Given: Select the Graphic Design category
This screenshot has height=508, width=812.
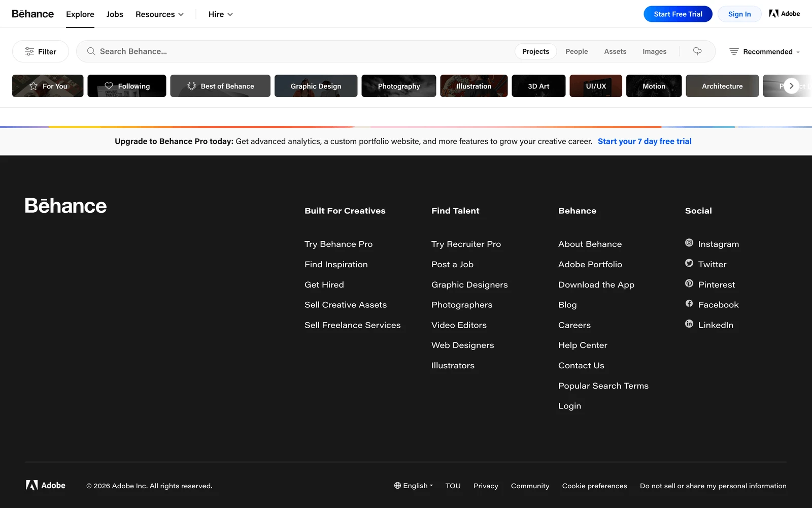Looking at the screenshot, I should pos(316,86).
